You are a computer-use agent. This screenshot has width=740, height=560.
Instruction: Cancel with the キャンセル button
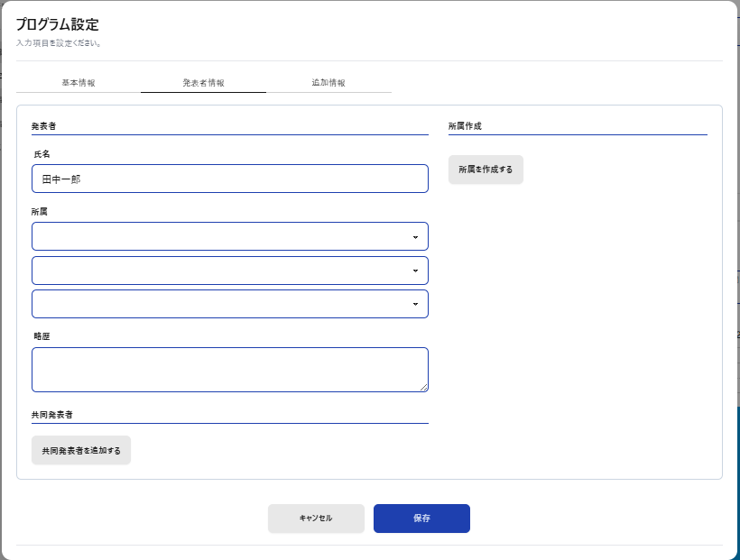pos(316,519)
